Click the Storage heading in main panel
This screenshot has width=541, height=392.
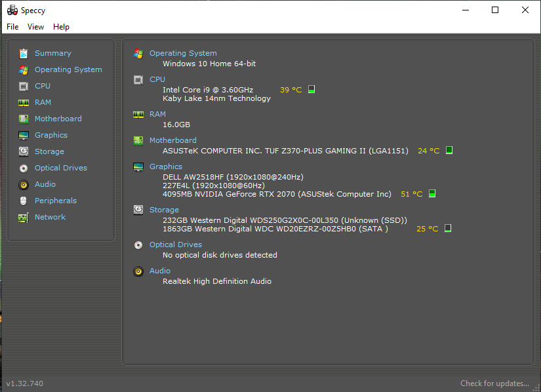164,210
